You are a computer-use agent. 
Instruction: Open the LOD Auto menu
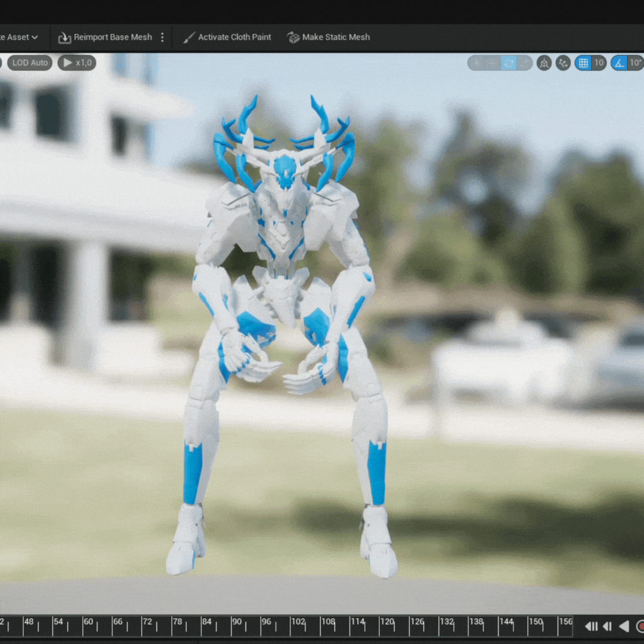pos(30,63)
